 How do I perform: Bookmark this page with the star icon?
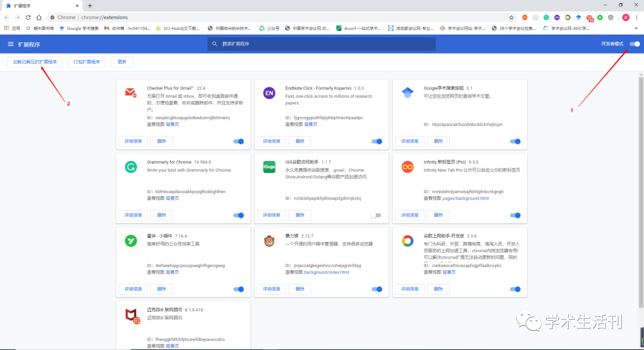click(512, 17)
